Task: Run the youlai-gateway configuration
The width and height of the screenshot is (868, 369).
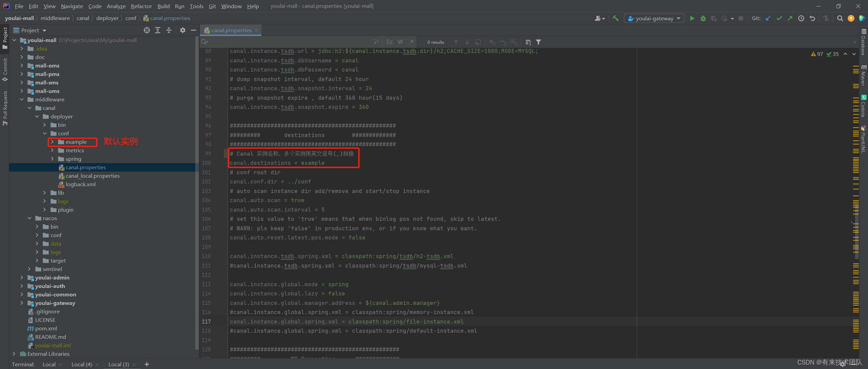Action: 692,18
